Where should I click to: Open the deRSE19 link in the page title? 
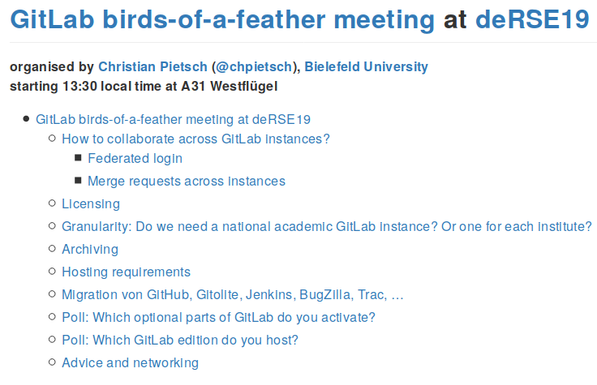[532, 19]
